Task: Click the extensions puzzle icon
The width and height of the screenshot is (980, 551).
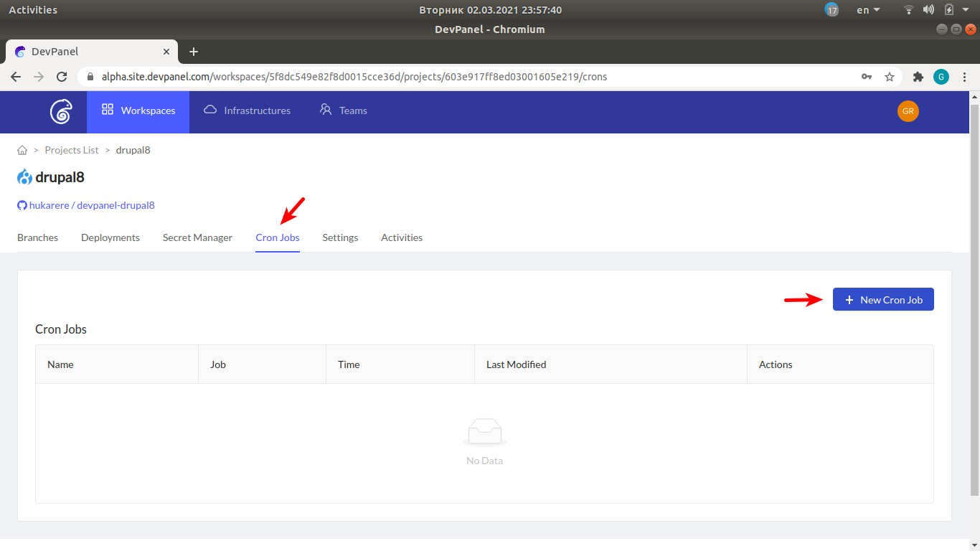Action: click(x=918, y=76)
